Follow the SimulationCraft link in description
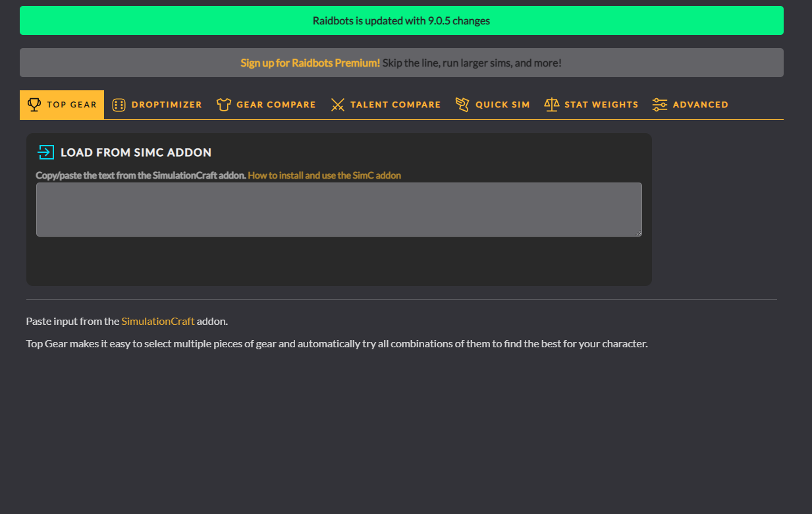The height and width of the screenshot is (514, 812). tap(158, 322)
